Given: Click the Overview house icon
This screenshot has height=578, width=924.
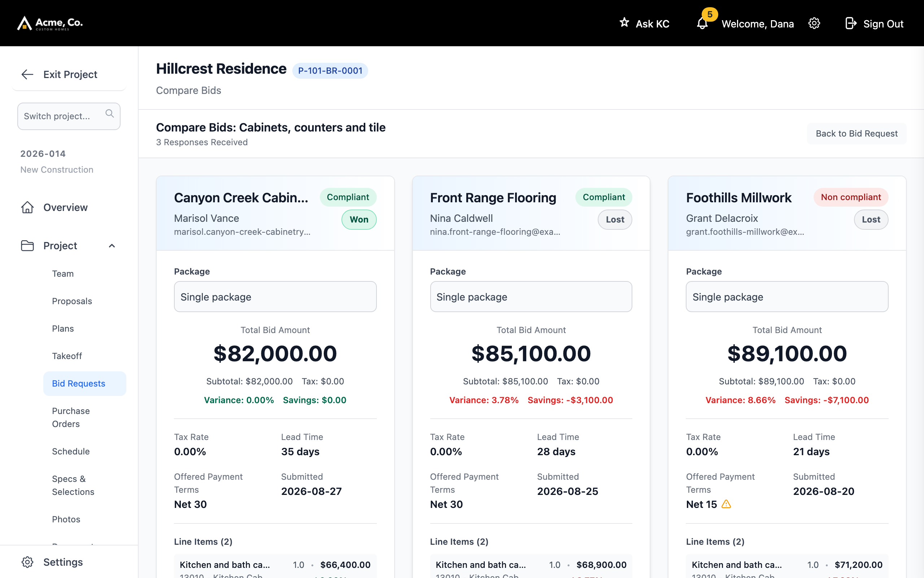Looking at the screenshot, I should [27, 207].
